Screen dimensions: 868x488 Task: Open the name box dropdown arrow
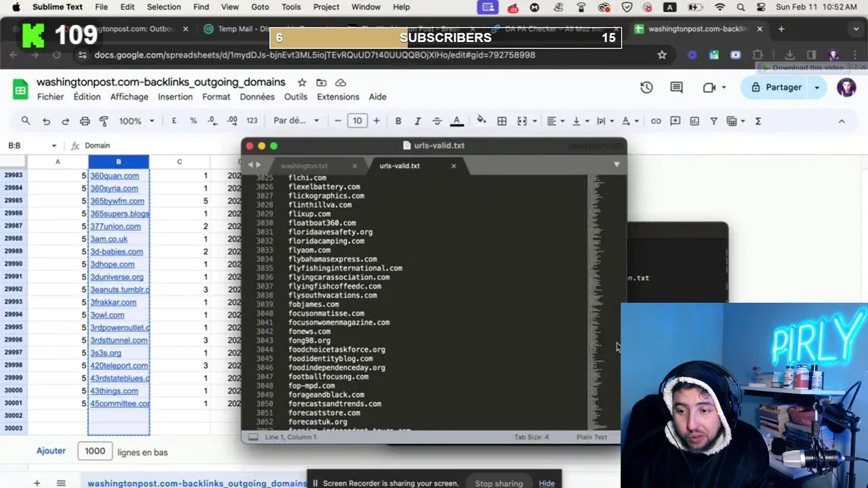(54, 146)
